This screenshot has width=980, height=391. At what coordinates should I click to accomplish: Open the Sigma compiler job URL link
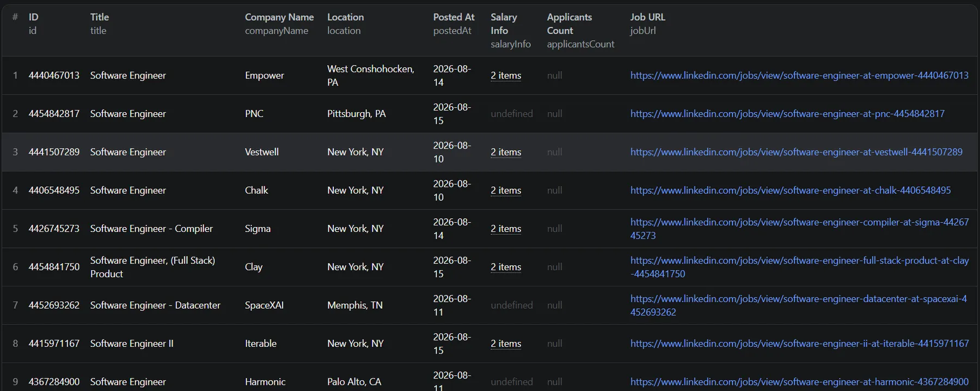click(799, 229)
